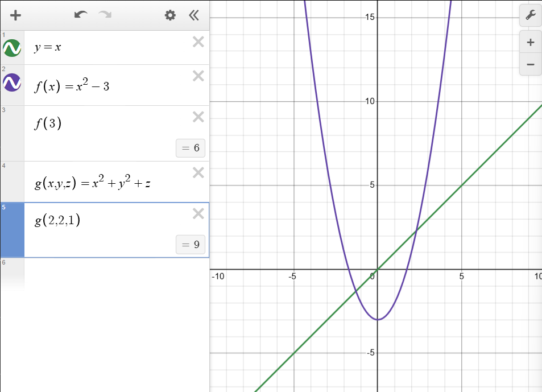542x392 pixels.
Task: Remove the f(x) = x² − 3 expression
Action: (x=198, y=76)
